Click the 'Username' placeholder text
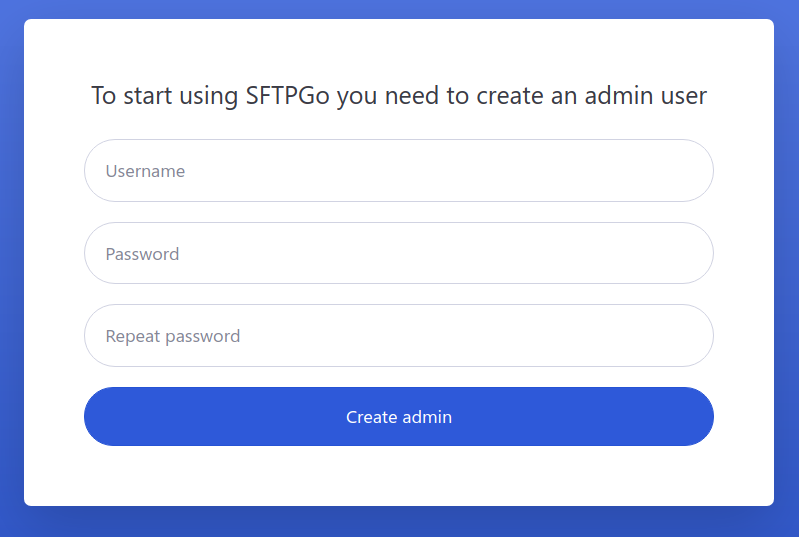 click(x=145, y=171)
